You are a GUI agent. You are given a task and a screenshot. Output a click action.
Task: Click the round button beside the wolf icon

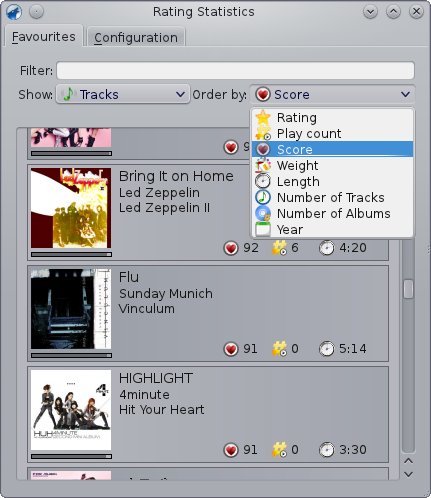click(x=36, y=12)
